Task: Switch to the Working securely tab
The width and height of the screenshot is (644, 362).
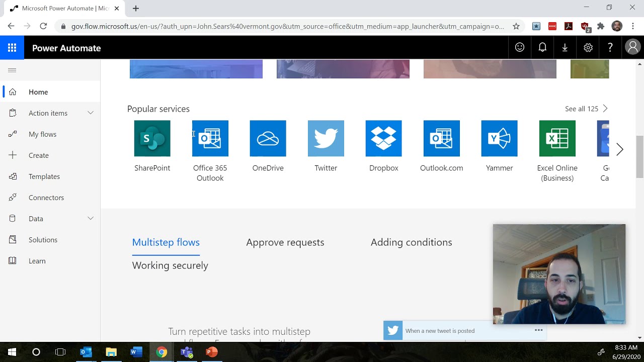Action: (x=170, y=265)
